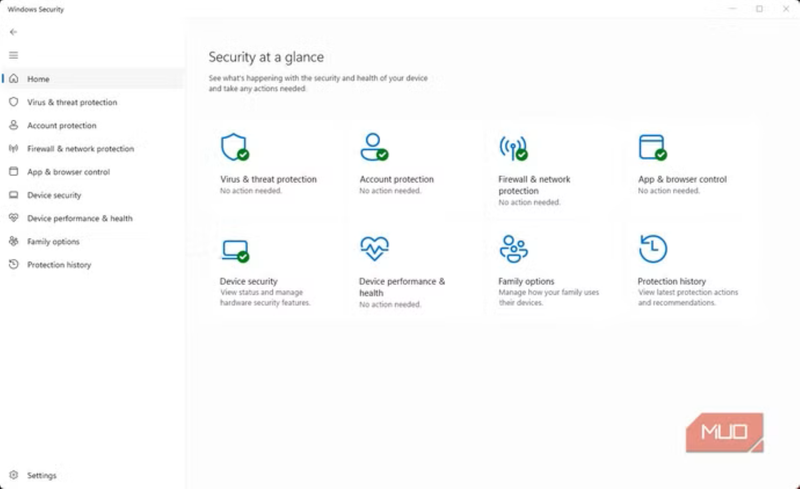Click the person icon in sidebar
The image size is (800, 489).
(x=14, y=125)
